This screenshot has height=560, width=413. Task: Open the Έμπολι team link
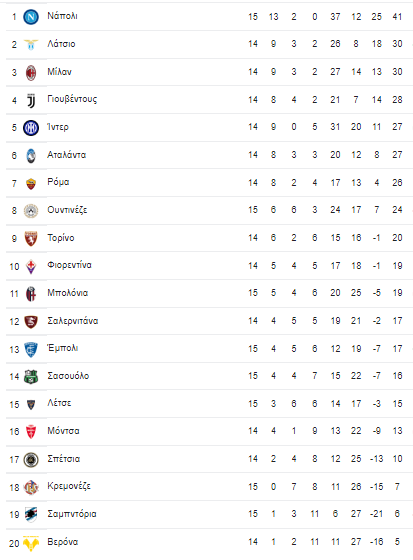63,348
